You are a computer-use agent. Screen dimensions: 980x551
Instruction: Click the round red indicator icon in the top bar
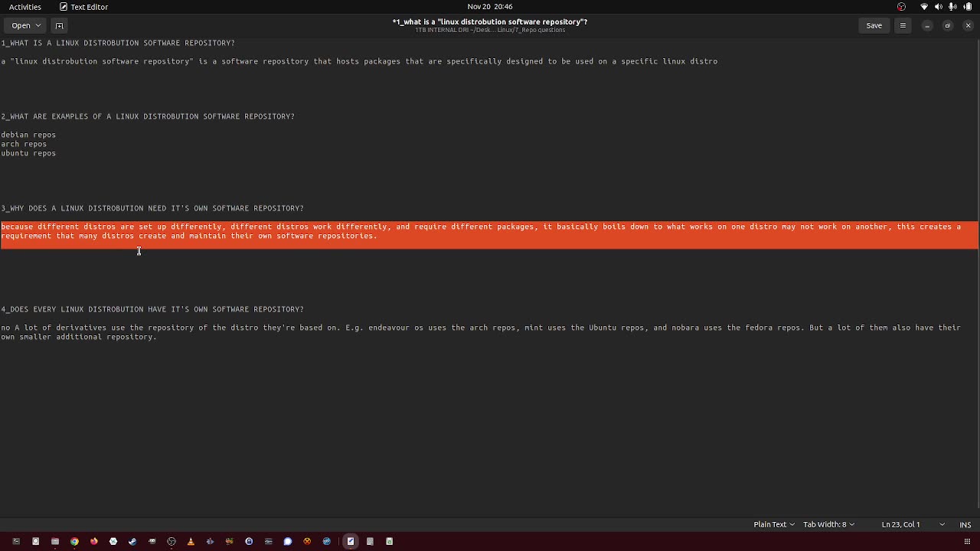[901, 7]
